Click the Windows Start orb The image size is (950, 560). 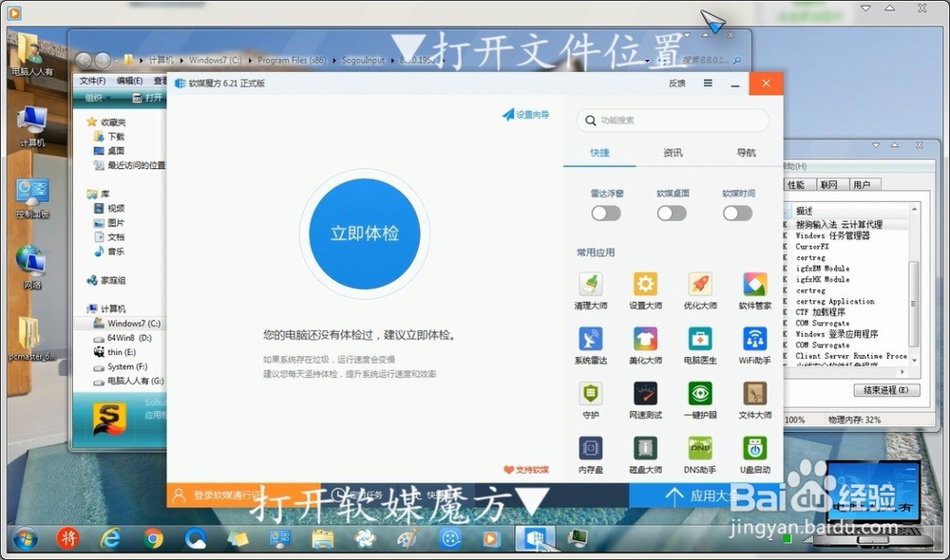tap(25, 537)
